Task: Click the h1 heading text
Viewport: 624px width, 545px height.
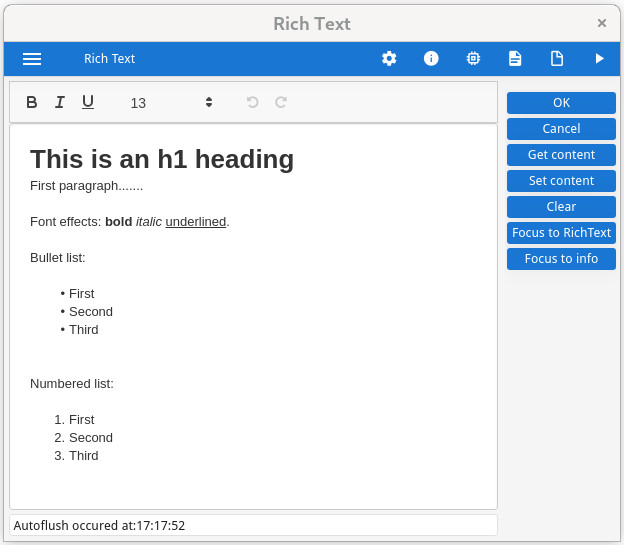Action: tap(162, 159)
